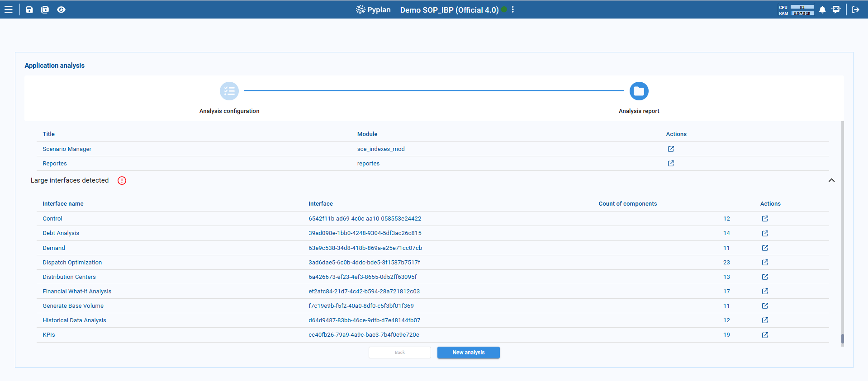Image resolution: width=868 pixels, height=381 pixels.
Task: Click the KPIs interface name
Action: pos(49,335)
